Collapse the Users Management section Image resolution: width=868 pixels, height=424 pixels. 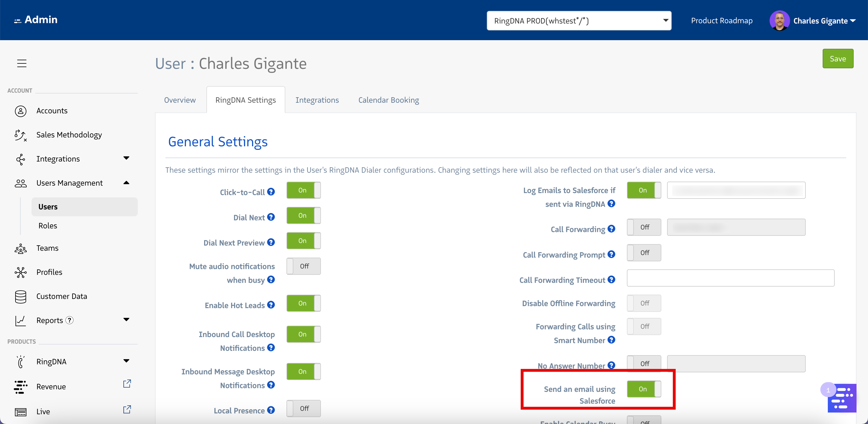(126, 183)
